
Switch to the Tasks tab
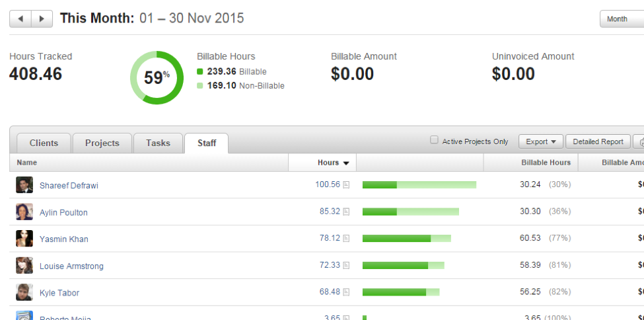(x=158, y=143)
